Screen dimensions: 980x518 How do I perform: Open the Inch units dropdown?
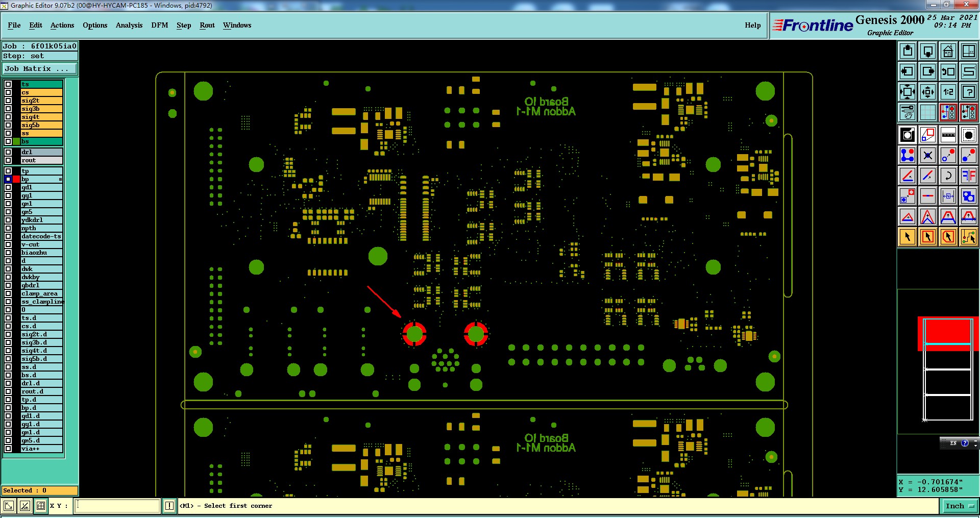960,506
